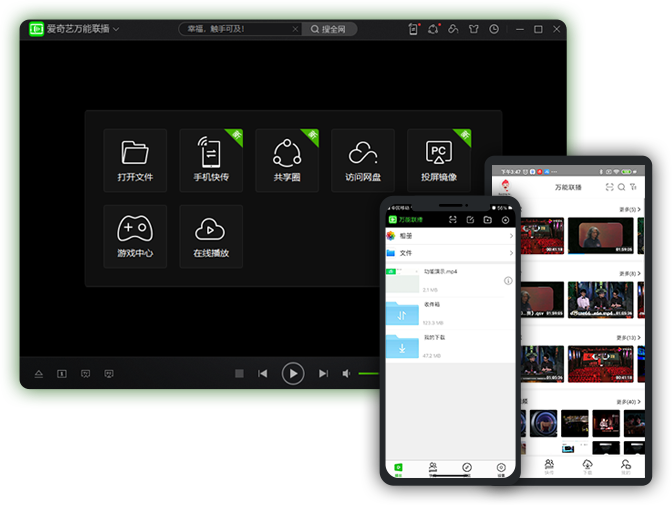Viewport: 672px width, 505px height.
Task: Adjust the green volume slider
Action: tap(369, 373)
